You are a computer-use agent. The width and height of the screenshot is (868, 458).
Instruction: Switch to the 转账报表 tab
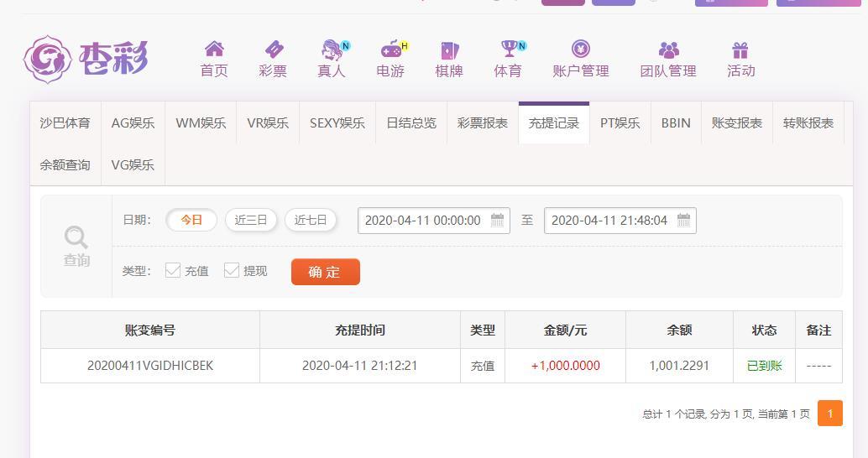[808, 122]
